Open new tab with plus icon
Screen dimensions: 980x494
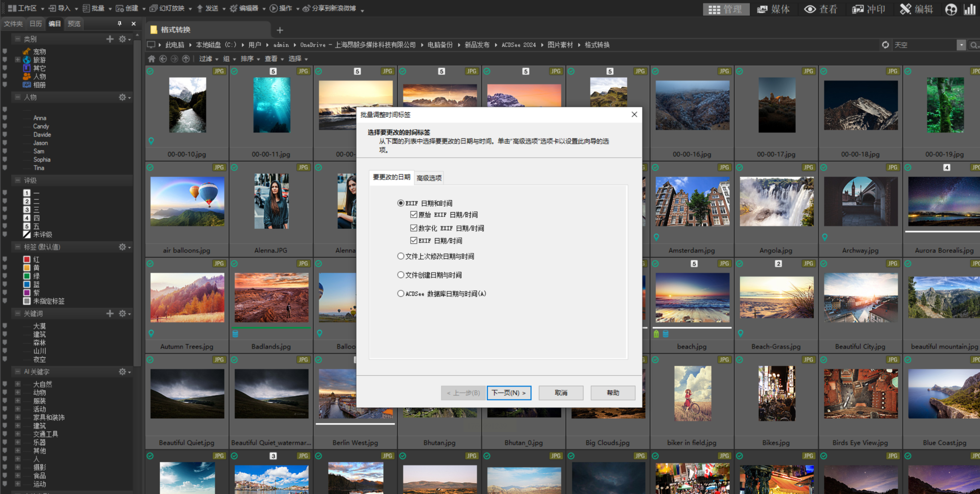[x=280, y=30]
